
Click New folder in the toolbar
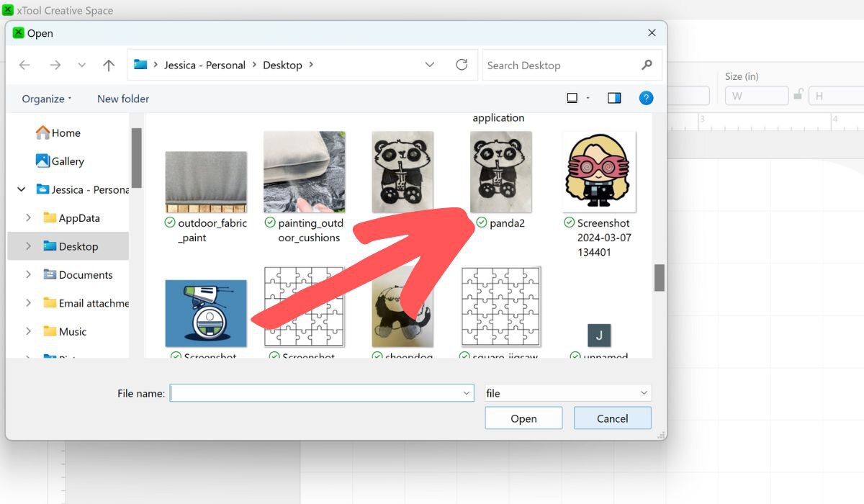(123, 99)
